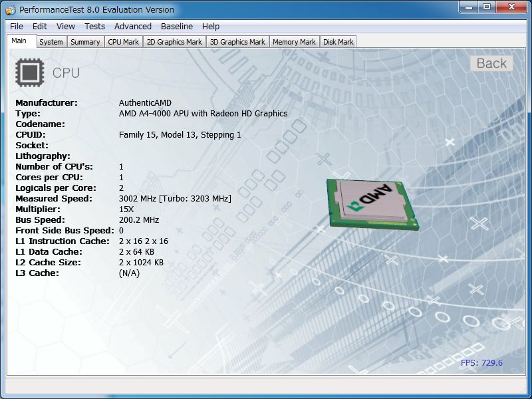
Task: Click the '200.2 MHz' bus speed value
Action: [139, 220]
